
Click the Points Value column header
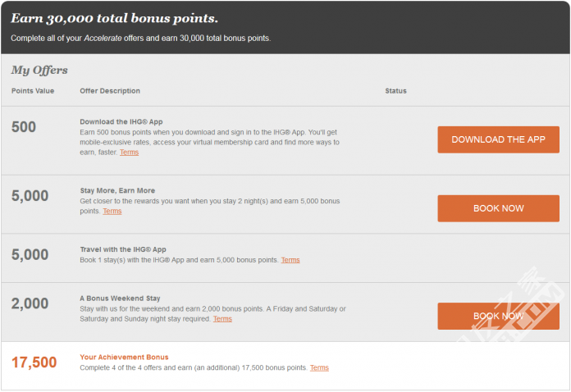33,91
